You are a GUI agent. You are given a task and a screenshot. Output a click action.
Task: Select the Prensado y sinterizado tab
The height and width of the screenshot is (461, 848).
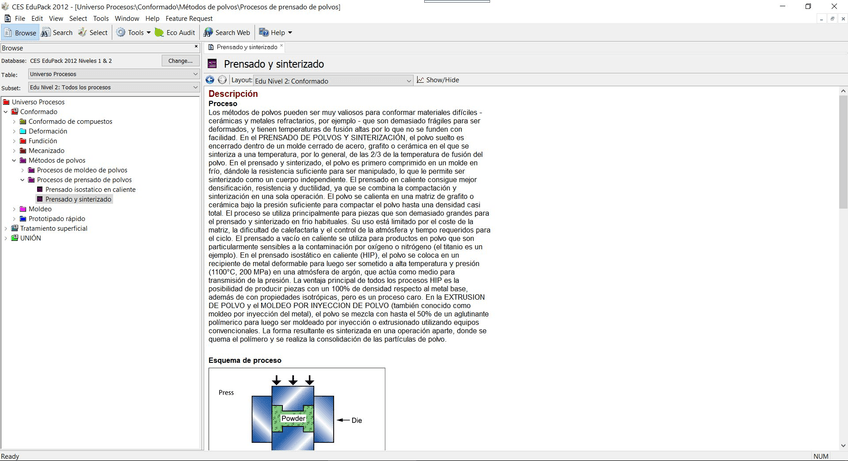[x=246, y=47]
